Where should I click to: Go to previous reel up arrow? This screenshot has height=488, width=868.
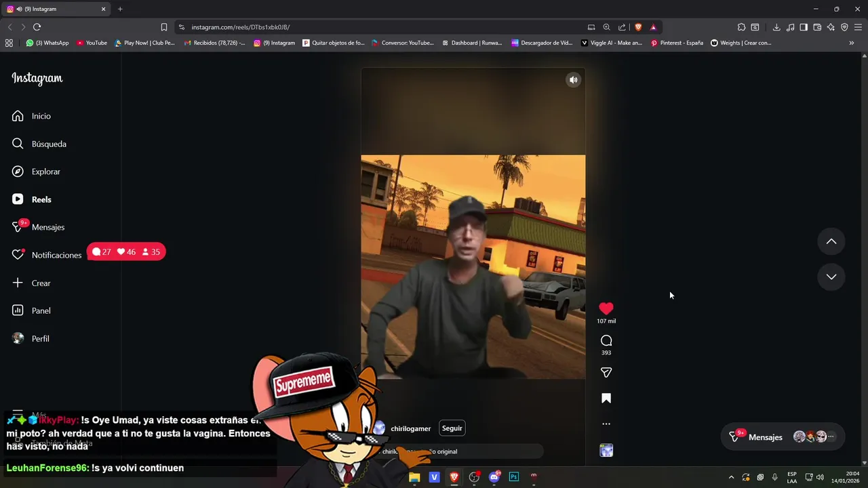tap(831, 242)
